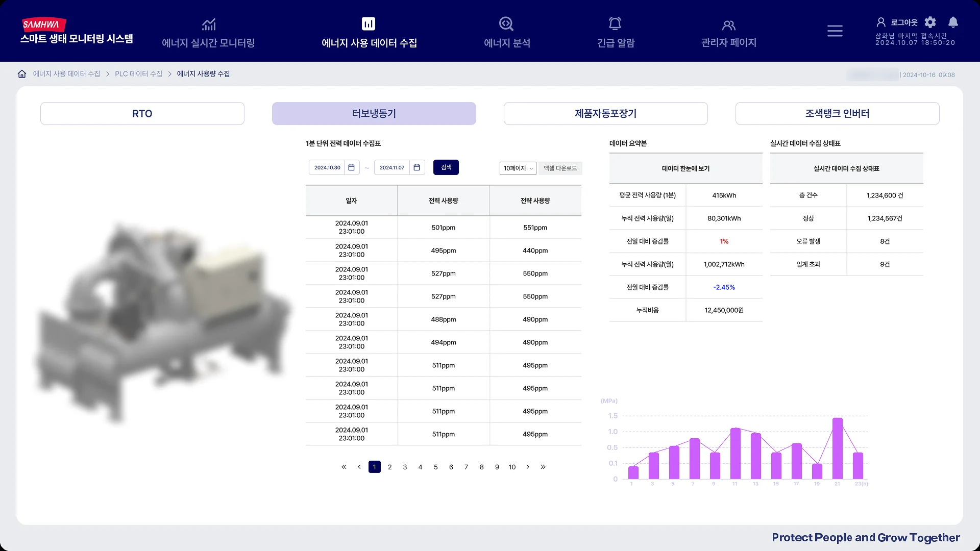Switch to the RTO tab
Image resolution: width=980 pixels, height=551 pixels.
click(142, 113)
